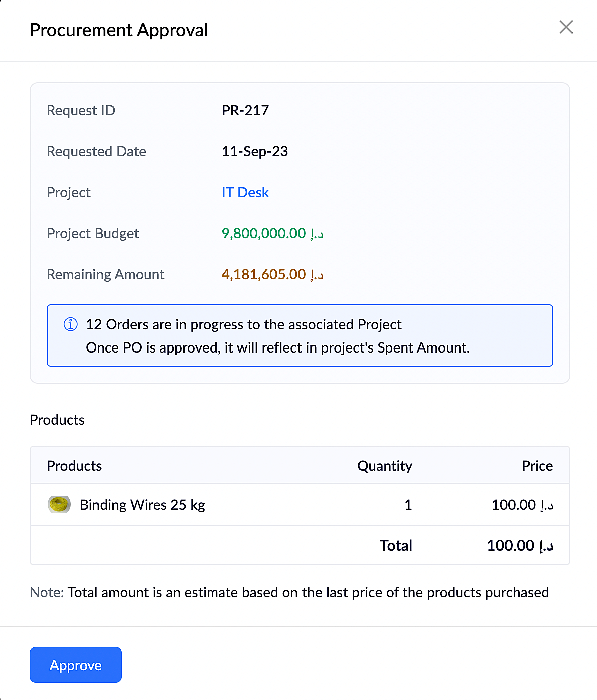Click the blue Approve button
597x700 pixels.
pyautogui.click(x=76, y=665)
